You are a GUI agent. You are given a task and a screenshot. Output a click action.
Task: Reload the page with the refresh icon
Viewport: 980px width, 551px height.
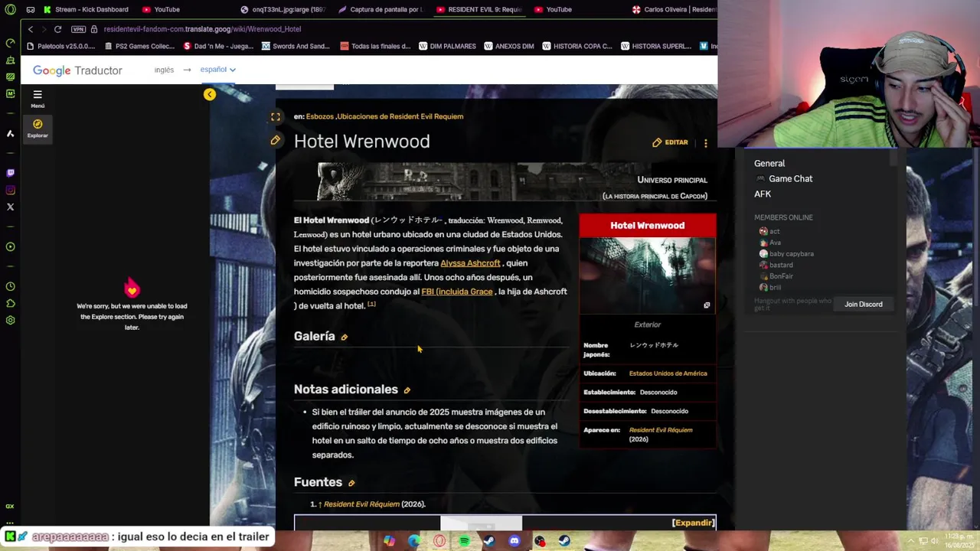pyautogui.click(x=57, y=29)
